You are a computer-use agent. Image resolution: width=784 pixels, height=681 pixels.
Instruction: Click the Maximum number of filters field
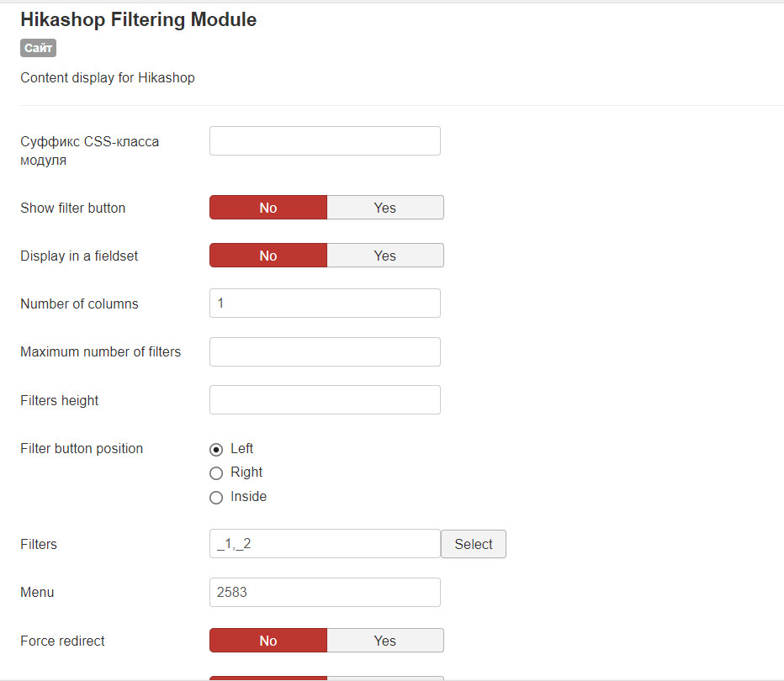(x=325, y=351)
